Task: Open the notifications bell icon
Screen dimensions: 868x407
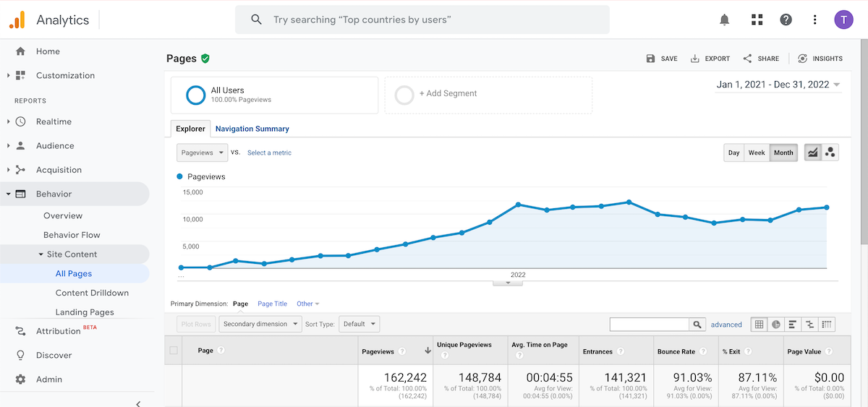Action: [725, 20]
